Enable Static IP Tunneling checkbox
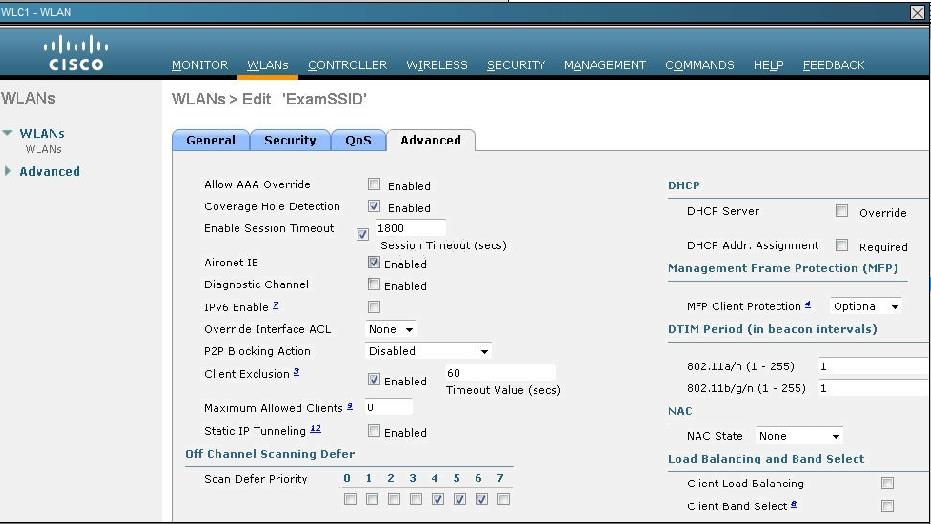The image size is (931, 524). click(x=373, y=431)
